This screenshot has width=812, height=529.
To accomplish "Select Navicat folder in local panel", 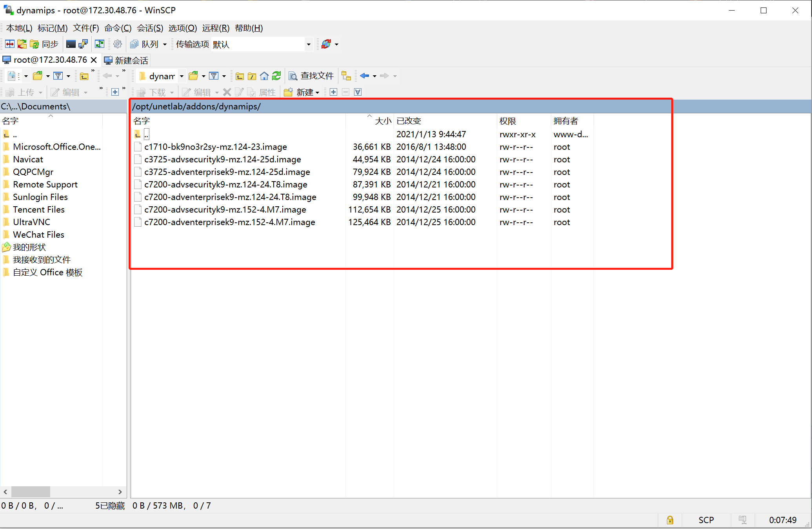I will pos(28,159).
